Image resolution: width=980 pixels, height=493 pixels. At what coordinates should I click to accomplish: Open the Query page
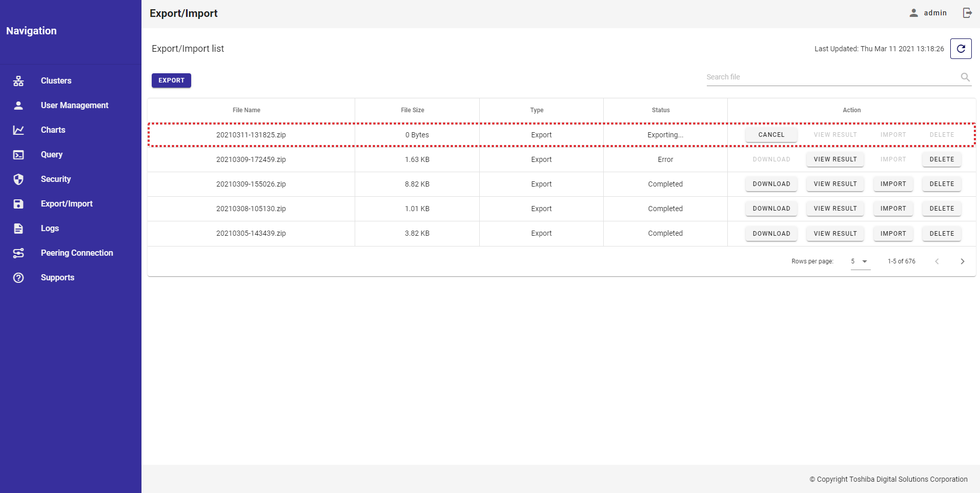(52, 154)
